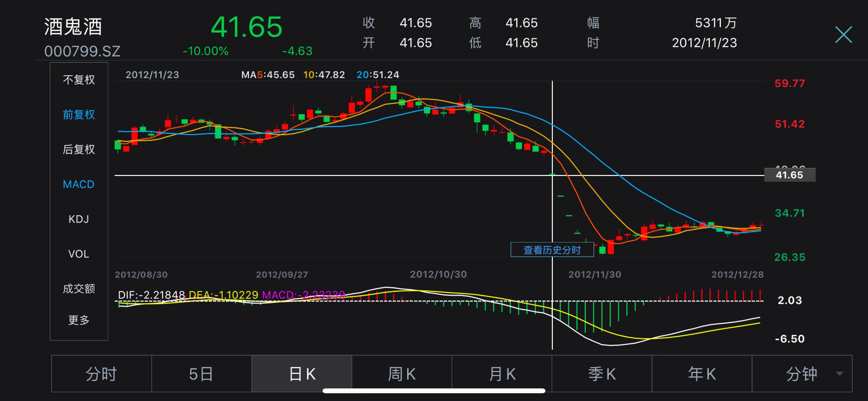Image resolution: width=868 pixels, height=401 pixels.
Task: Click the 41.65 crosshair price label
Action: [x=790, y=175]
